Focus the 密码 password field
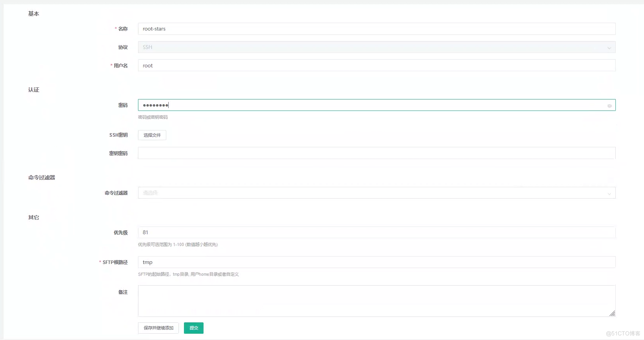This screenshot has width=644, height=340. click(x=377, y=105)
